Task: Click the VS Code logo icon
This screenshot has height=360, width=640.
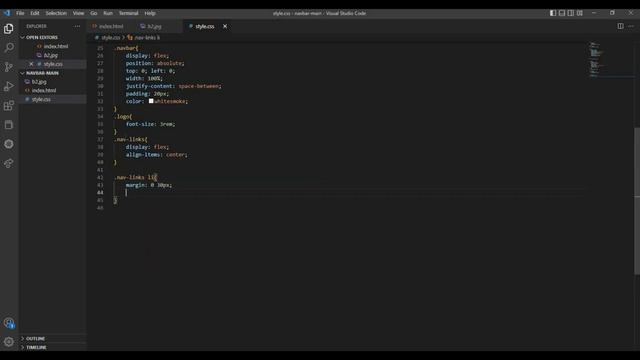Action: tap(7, 13)
